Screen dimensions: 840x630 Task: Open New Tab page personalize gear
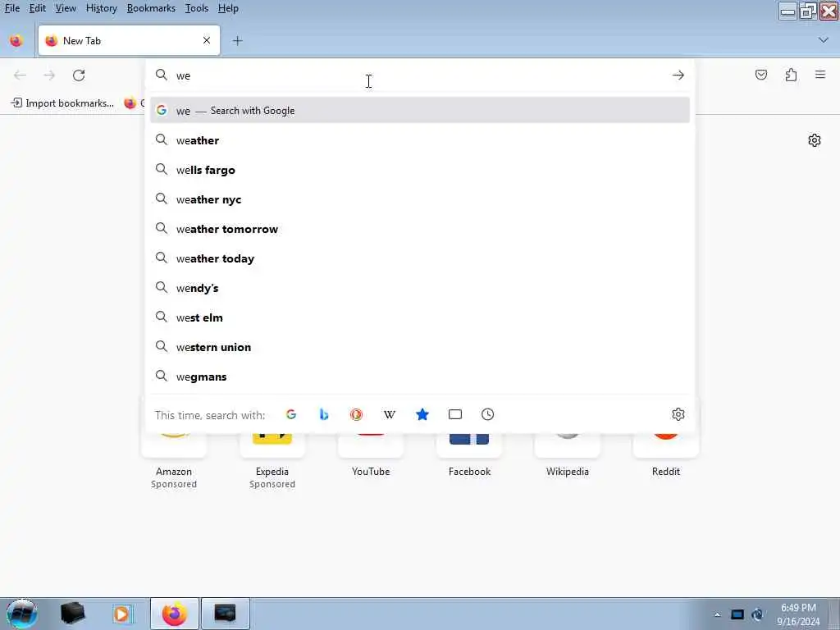815,140
